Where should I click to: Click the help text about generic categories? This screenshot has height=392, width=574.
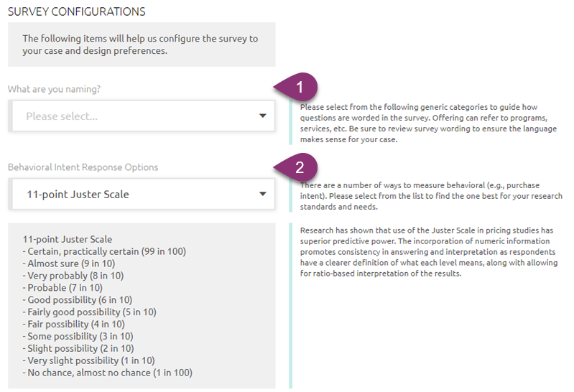tap(428, 123)
